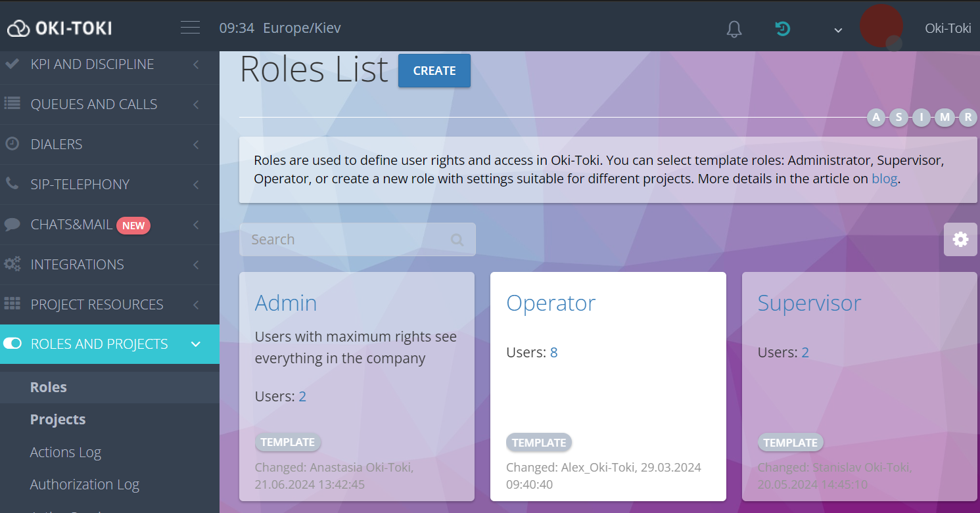Viewport: 980px width, 513px height.
Task: Open the Supervisor role title
Action: click(809, 303)
